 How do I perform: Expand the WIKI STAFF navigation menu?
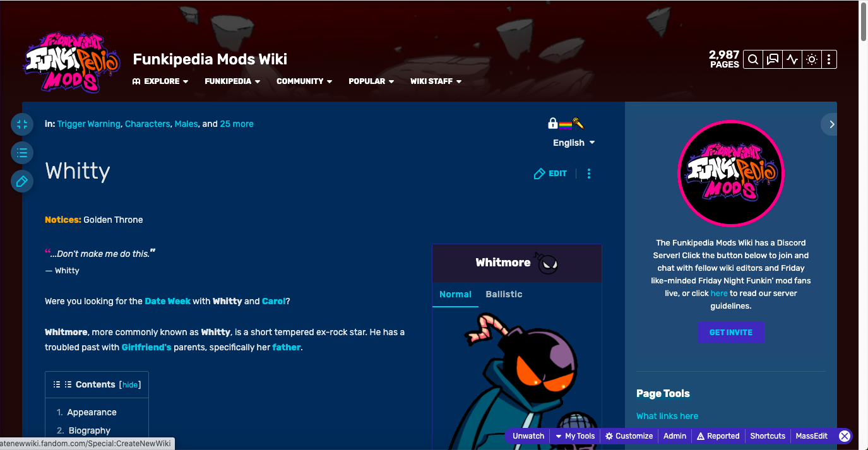point(436,81)
